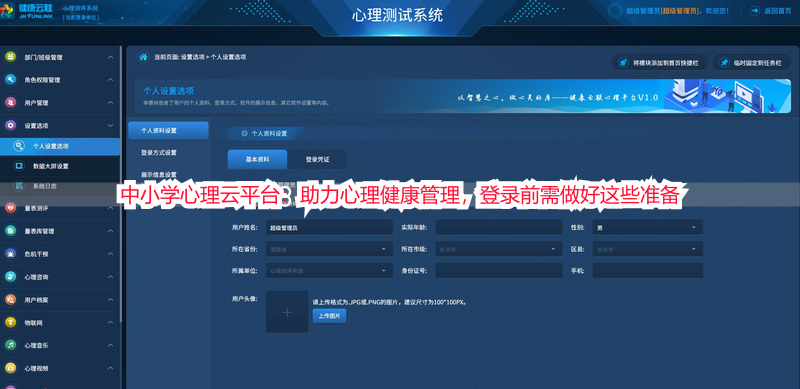Click the plus icon in avatar box

[287, 312]
